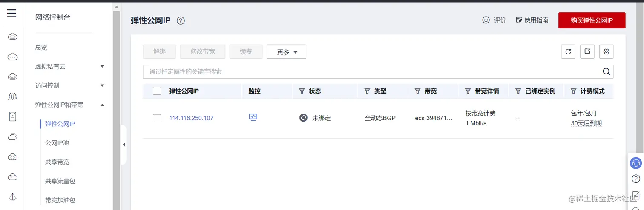Open EIP 114.116.250.107 details link

(191, 118)
